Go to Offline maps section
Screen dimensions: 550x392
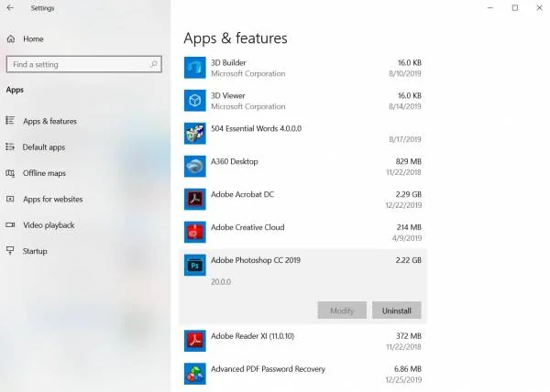pyautogui.click(x=44, y=173)
